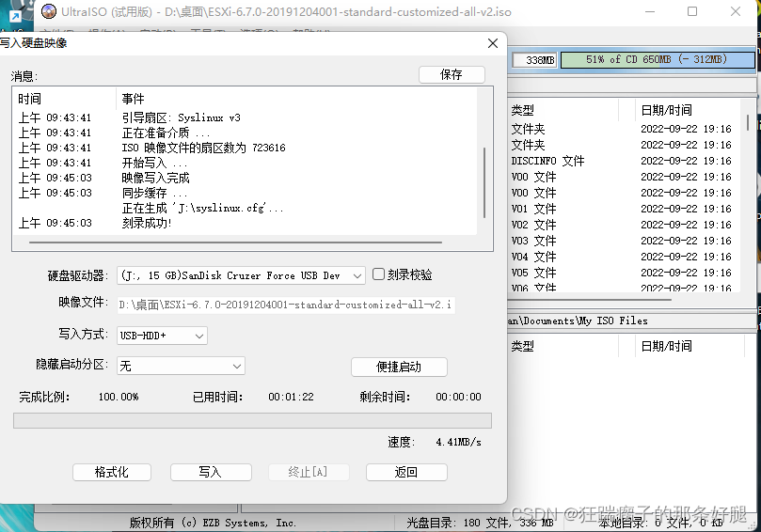The image size is (761, 532).
Task: Click the 写入 write button
Action: (211, 472)
